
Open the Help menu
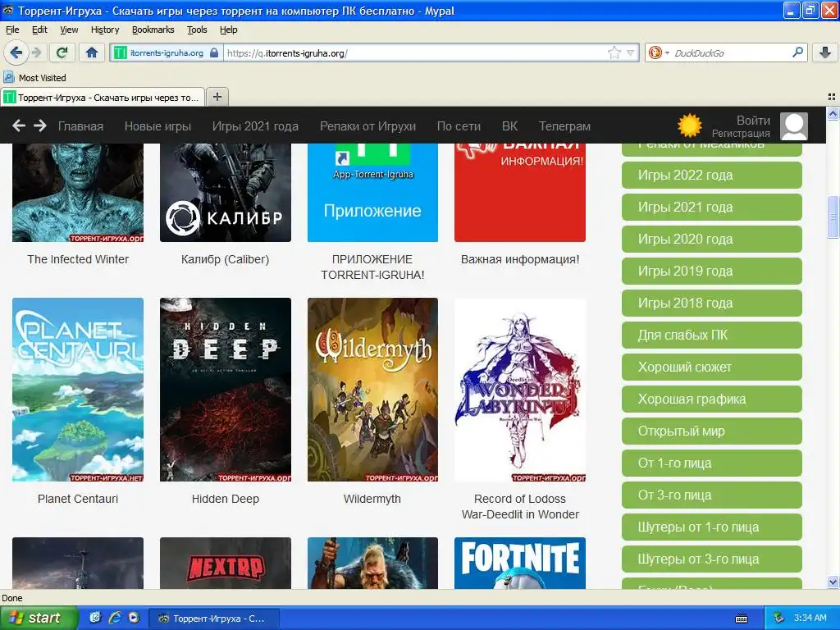click(x=228, y=30)
